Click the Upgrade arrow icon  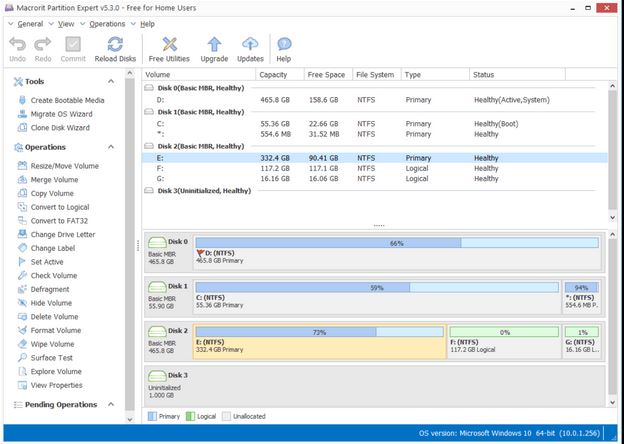(214, 44)
